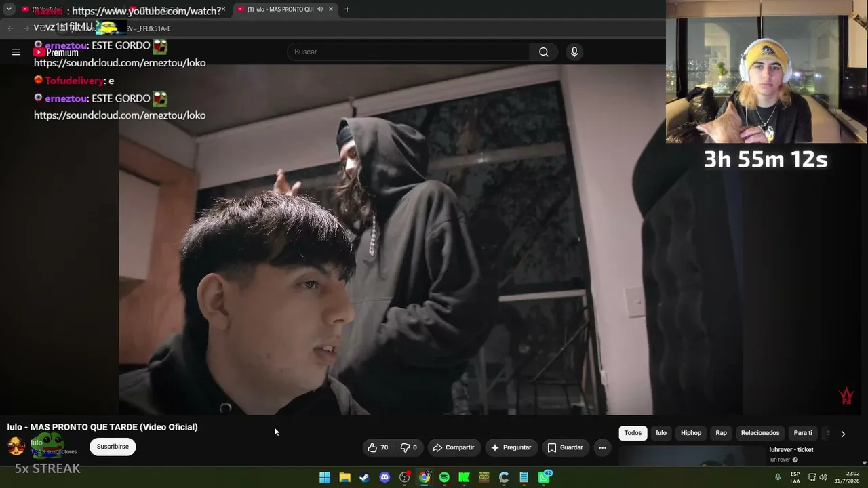Close the lulo - MAS PRONTO tab
The width and height of the screenshot is (868, 488).
click(331, 9)
